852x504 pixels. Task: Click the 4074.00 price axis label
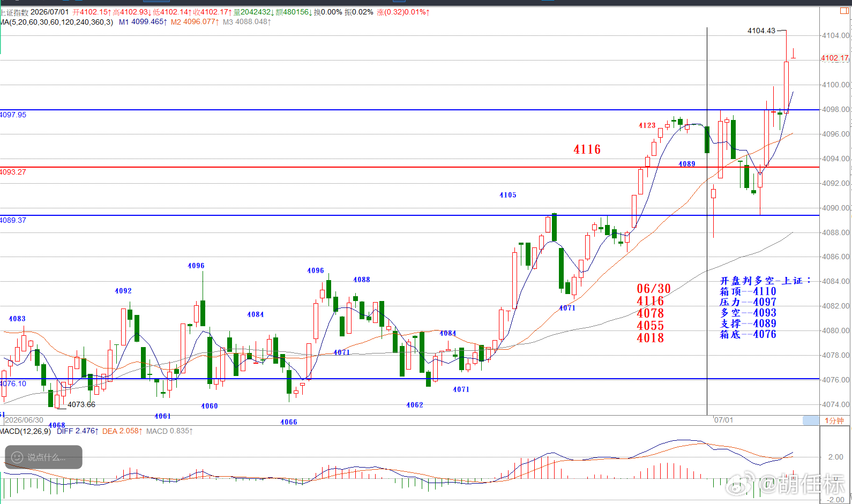836,404
